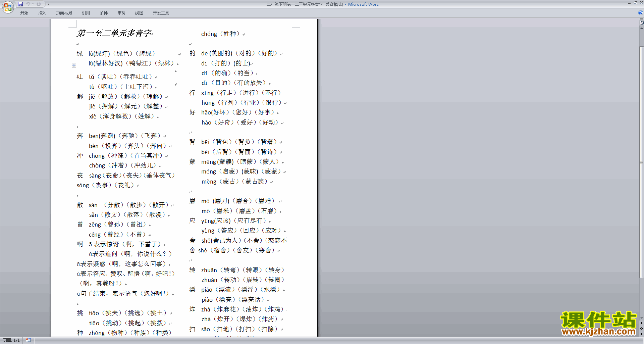This screenshot has height=344, width=644.
Task: Open the 开始 ribbon tab
Action: pos(24,13)
